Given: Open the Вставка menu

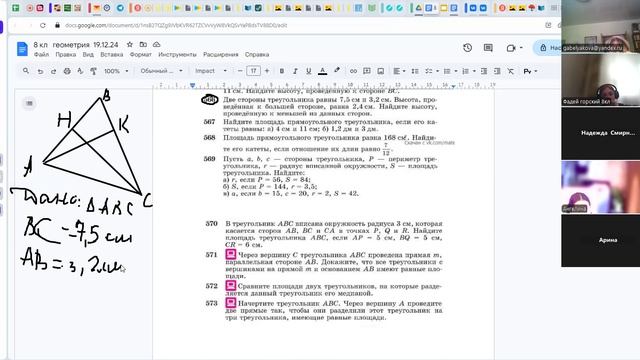Looking at the screenshot, I should tap(111, 55).
